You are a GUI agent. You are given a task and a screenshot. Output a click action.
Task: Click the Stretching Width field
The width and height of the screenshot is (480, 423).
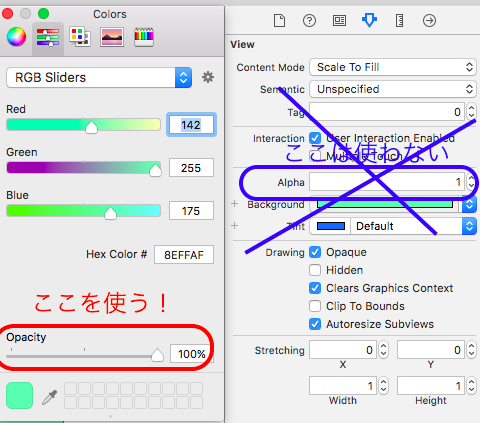(343, 386)
